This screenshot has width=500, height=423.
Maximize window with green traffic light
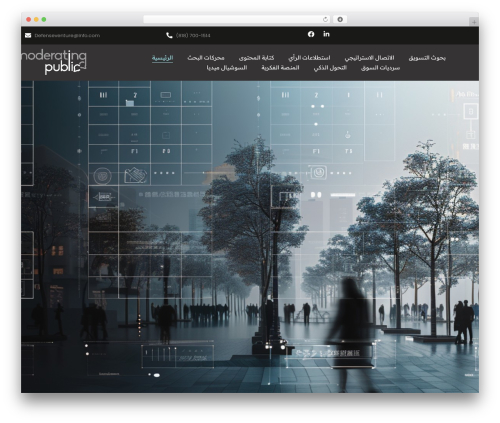(44, 20)
